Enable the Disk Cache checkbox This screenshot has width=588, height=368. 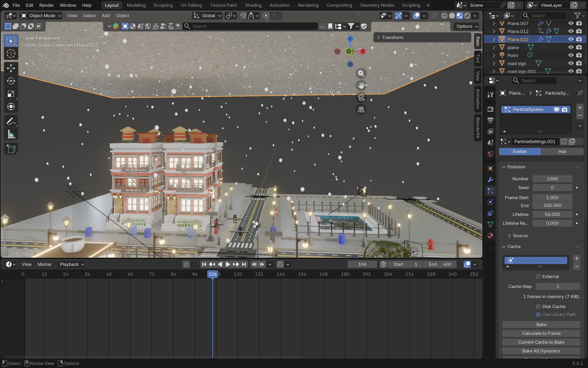pyautogui.click(x=538, y=306)
